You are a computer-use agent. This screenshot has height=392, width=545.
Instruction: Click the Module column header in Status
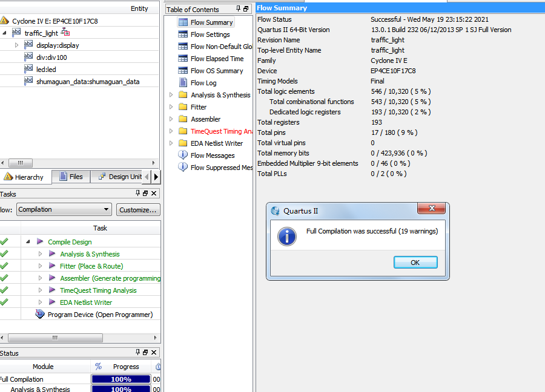pyautogui.click(x=43, y=367)
